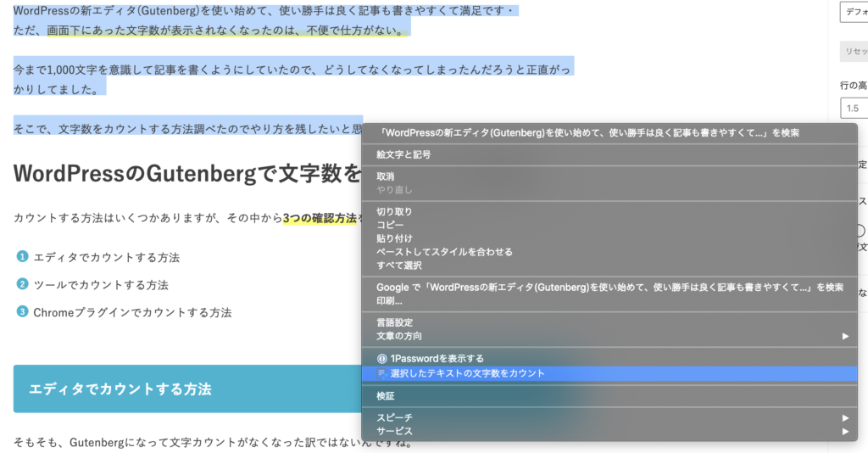Click the 1Passwordを表示する menu entry

pos(609,359)
